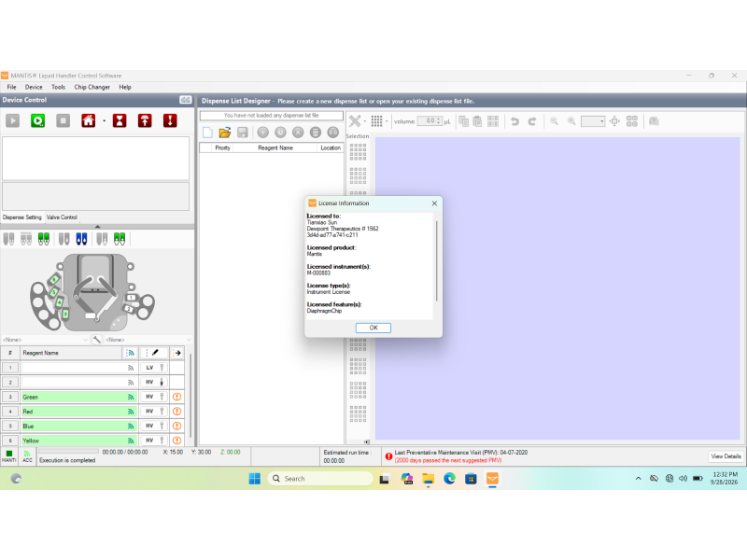Click the red downward arrow alert icon

click(170, 120)
